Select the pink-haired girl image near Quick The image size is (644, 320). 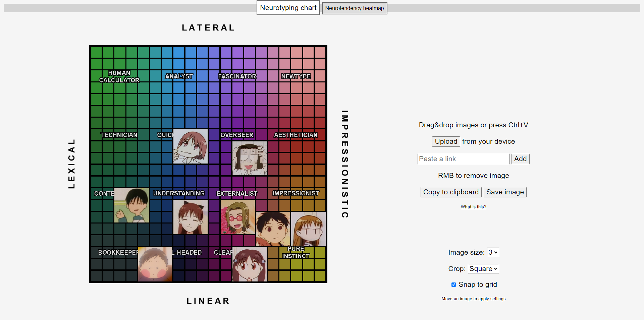pos(190,146)
